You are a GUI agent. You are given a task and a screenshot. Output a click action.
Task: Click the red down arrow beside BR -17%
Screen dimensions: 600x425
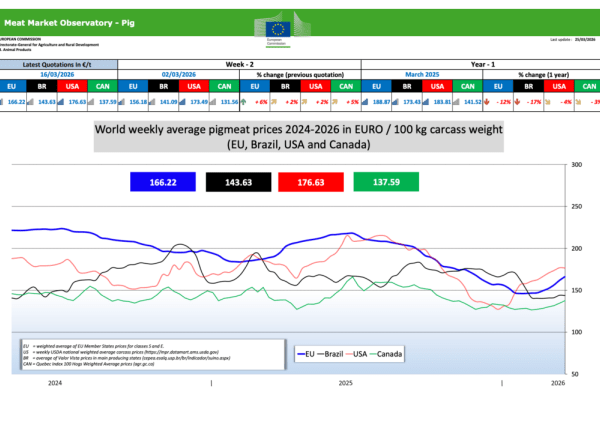(517, 102)
